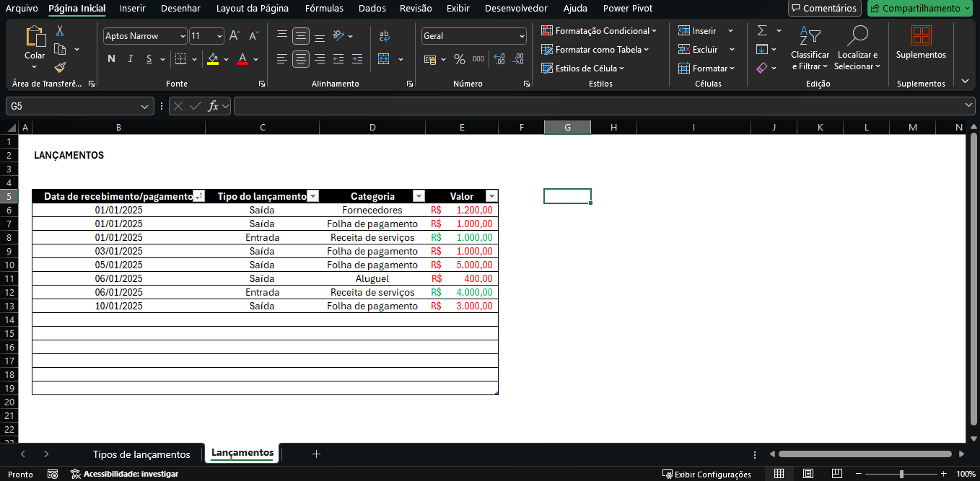Viewport: 980px width, 481px height.
Task: Click the Fill down icon
Action: [x=762, y=49]
